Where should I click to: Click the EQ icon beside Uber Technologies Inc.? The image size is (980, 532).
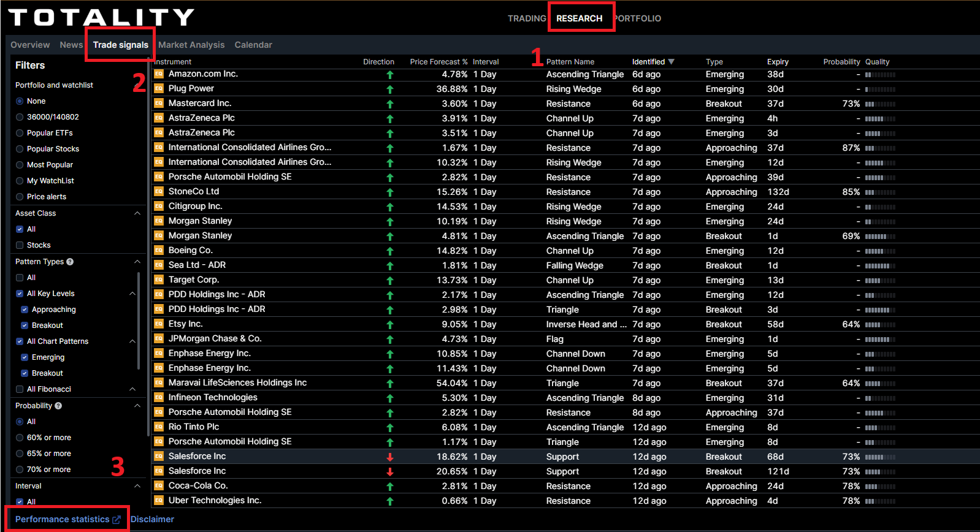click(x=159, y=501)
